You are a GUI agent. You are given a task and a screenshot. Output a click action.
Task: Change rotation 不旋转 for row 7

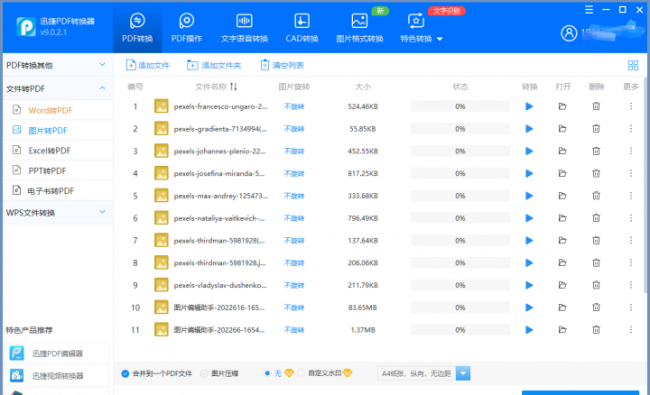point(294,240)
